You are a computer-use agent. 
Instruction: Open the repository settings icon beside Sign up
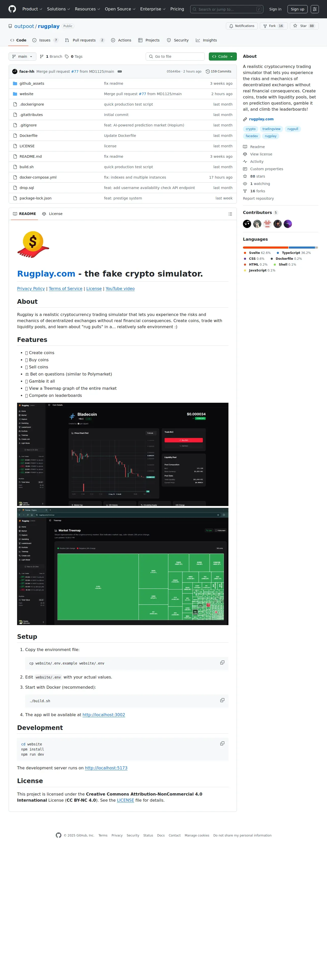tap(315, 9)
